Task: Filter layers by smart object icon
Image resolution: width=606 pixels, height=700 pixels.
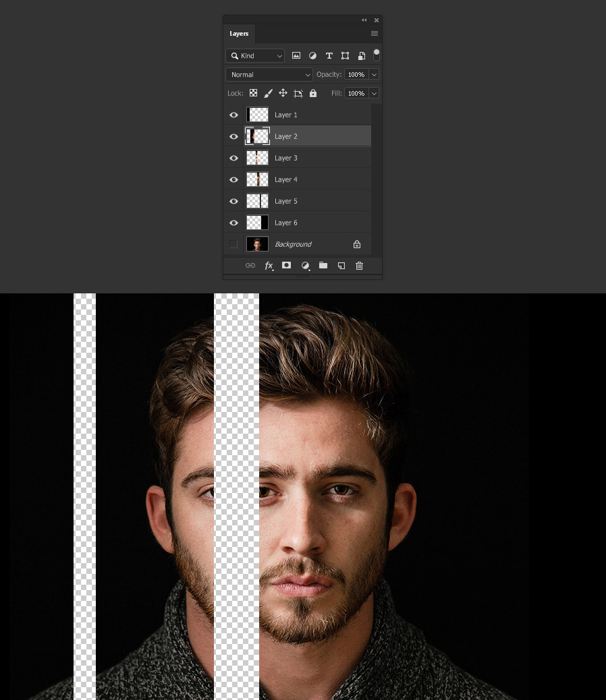Action: (362, 56)
